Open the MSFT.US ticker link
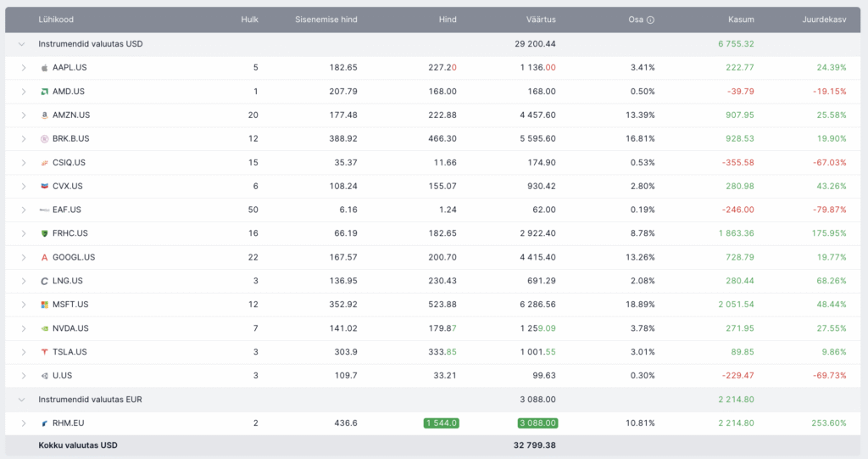868x459 pixels. (x=70, y=305)
